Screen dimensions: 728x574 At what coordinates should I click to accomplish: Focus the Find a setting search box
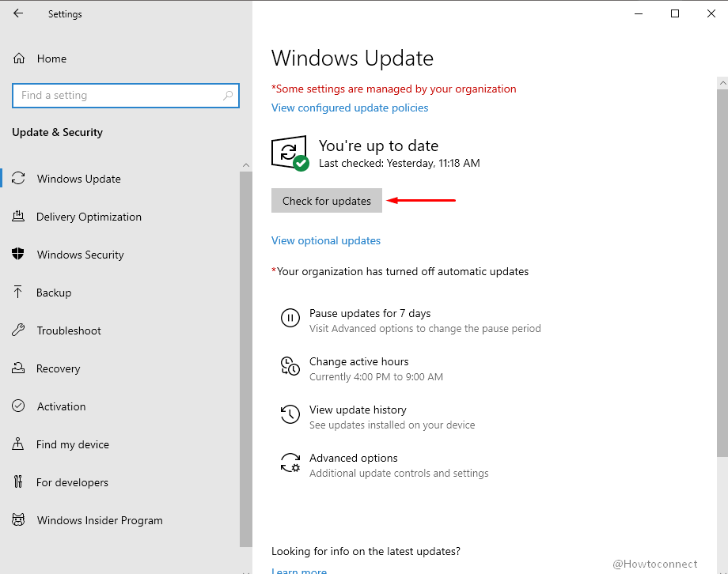pos(119,96)
